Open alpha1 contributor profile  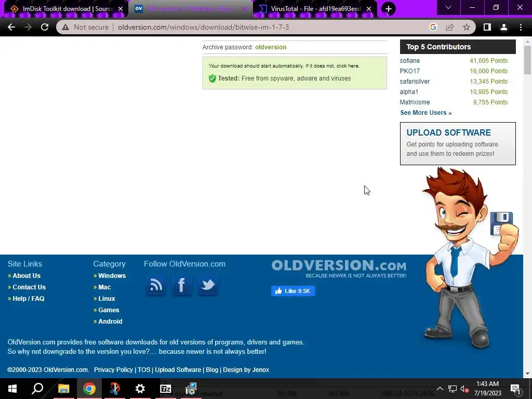(409, 92)
